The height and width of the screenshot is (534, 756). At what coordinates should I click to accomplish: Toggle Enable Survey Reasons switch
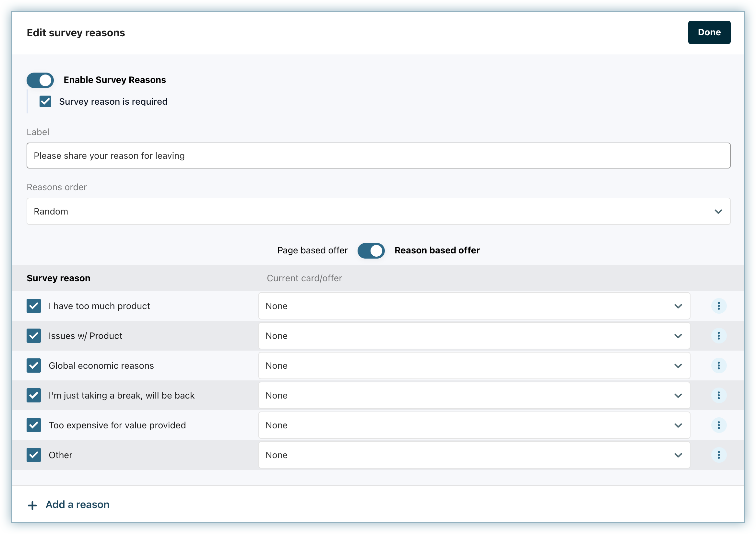click(40, 80)
